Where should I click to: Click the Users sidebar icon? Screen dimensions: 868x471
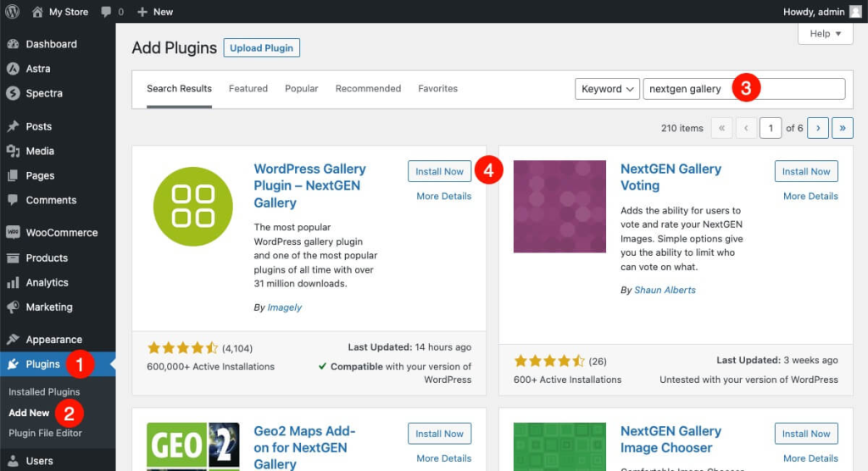tap(13, 461)
